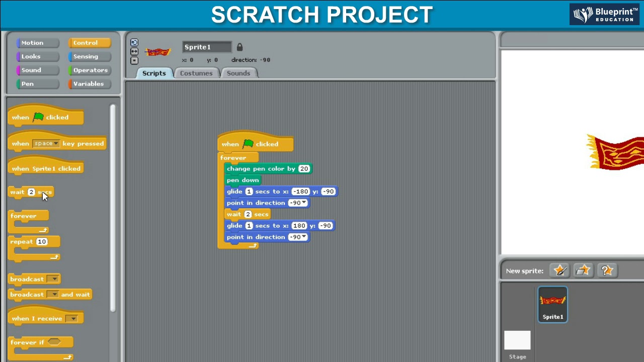Select Sprite1 thumbnail in the sprite list

[552, 304]
